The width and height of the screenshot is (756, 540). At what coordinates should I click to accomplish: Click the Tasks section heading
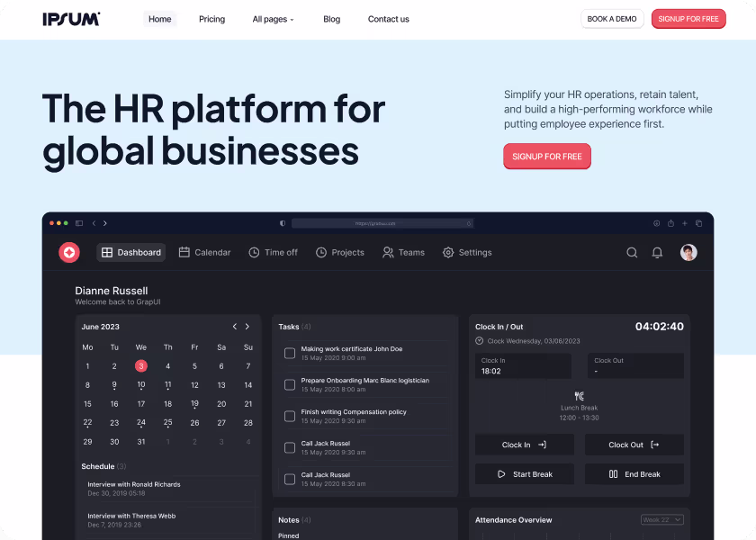point(288,327)
